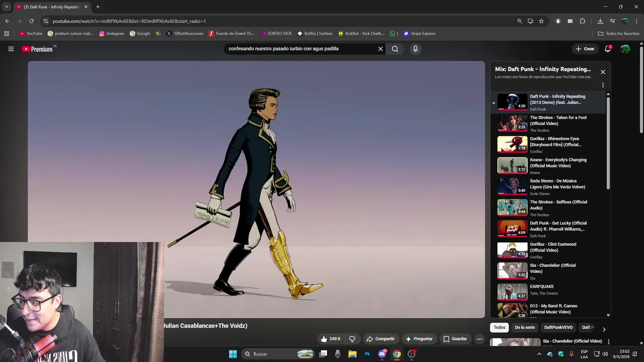The height and width of the screenshot is (362, 644).
Task: Run search with the magnifier button
Action: (x=395, y=49)
